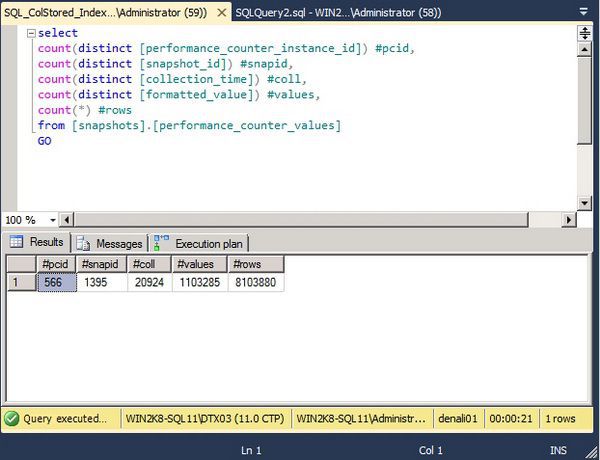Click the Messages tab icon
600x460 pixels.
[83, 243]
